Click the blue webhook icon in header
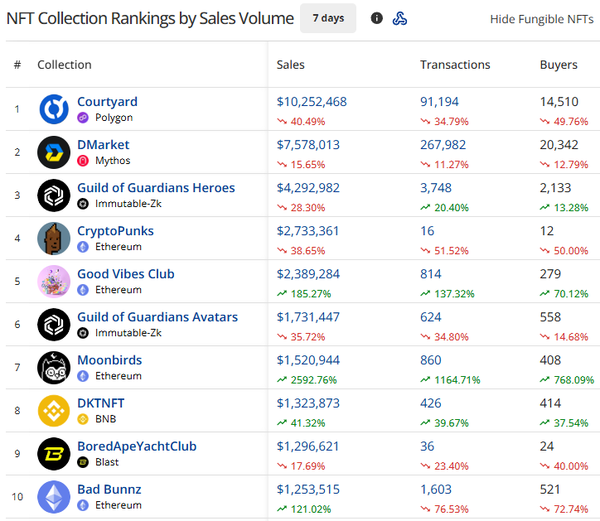Viewport: 600px width, 521px height. pyautogui.click(x=400, y=18)
